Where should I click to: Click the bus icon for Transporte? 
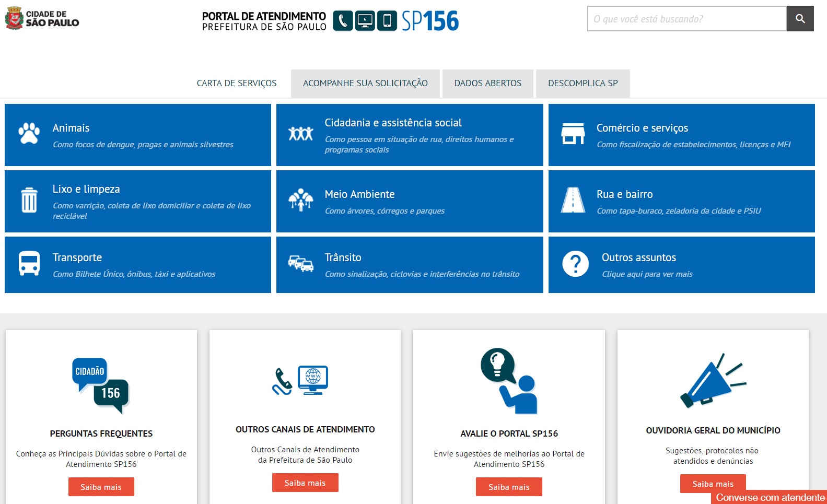pyautogui.click(x=29, y=263)
